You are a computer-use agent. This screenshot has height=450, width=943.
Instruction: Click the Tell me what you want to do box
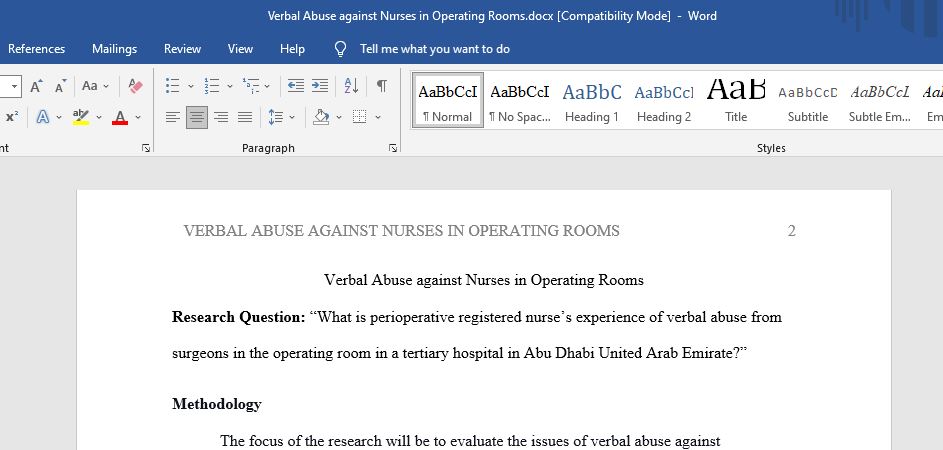point(435,49)
